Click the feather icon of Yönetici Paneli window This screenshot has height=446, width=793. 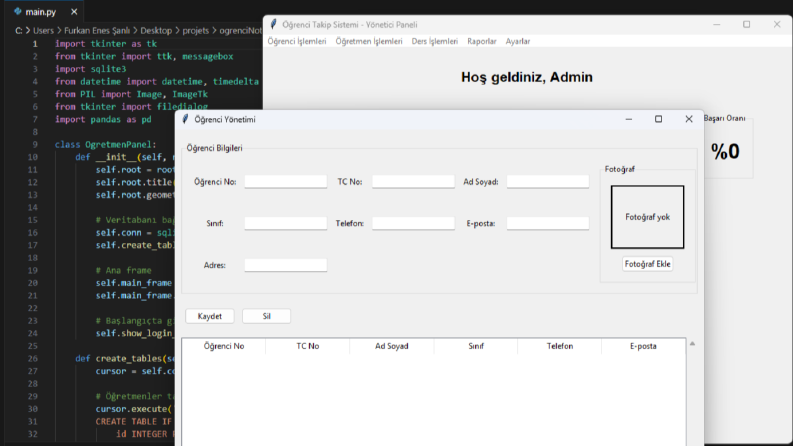(273, 24)
